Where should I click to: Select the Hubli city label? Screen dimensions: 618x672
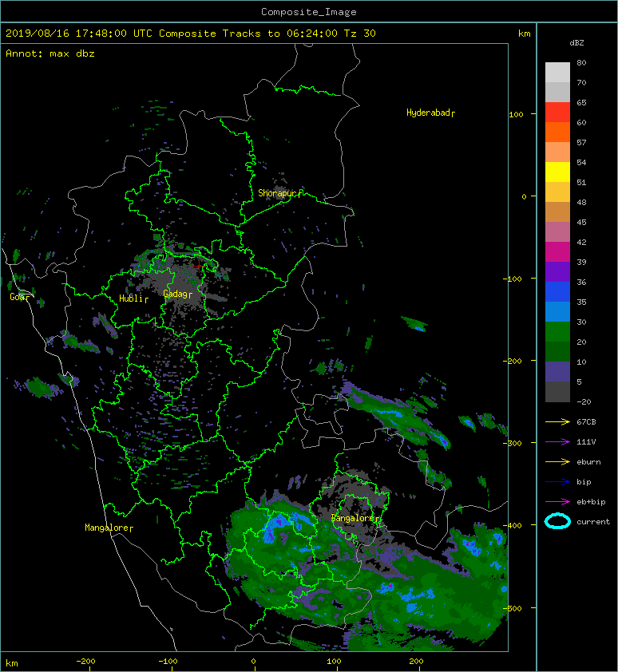(x=133, y=298)
